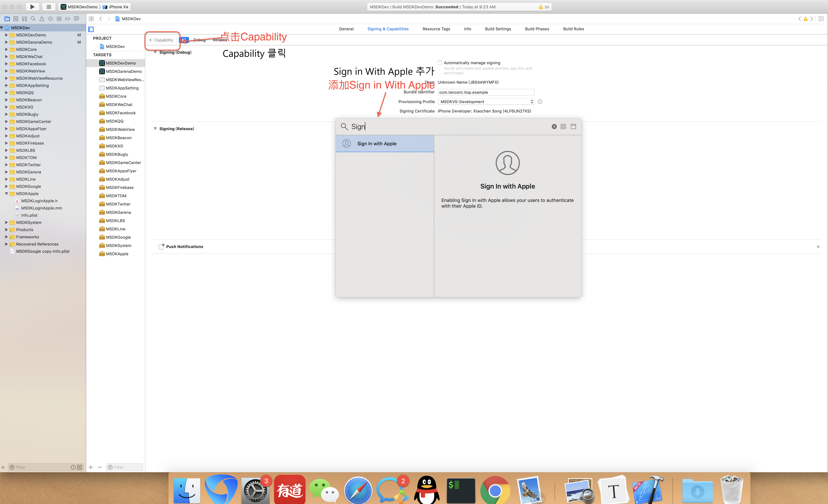Add an editor with the split icon

821,19
